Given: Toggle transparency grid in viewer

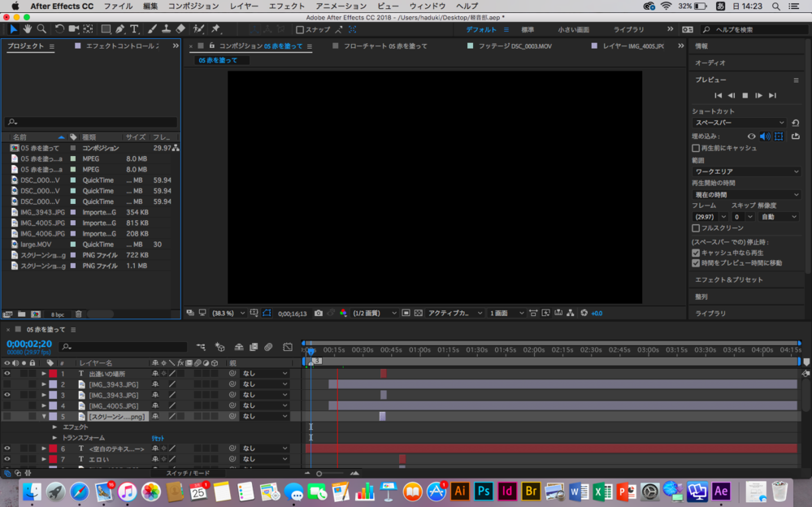Looking at the screenshot, I should click(x=419, y=314).
